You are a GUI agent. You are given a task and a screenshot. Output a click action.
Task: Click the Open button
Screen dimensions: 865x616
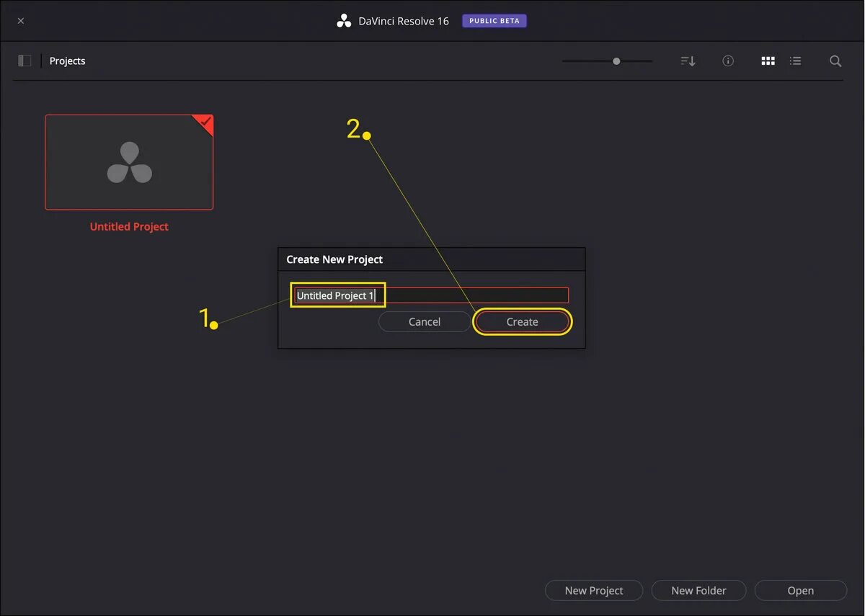801,590
